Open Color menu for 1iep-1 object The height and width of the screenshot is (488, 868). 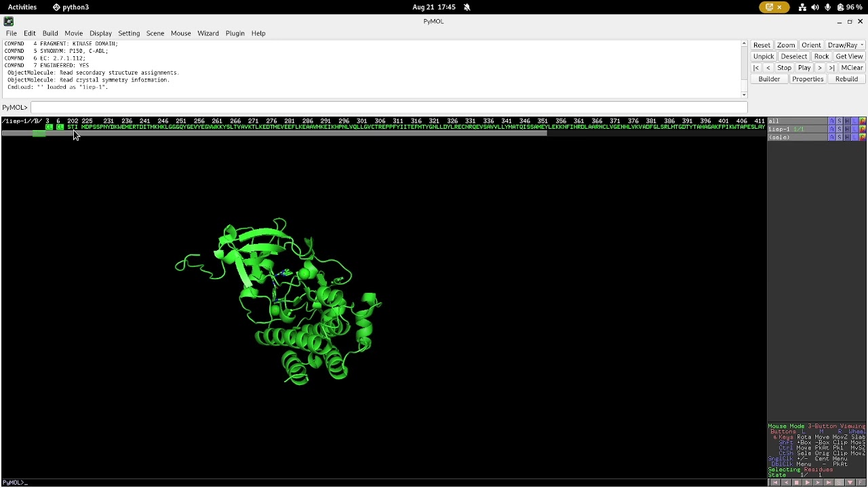[x=863, y=129]
